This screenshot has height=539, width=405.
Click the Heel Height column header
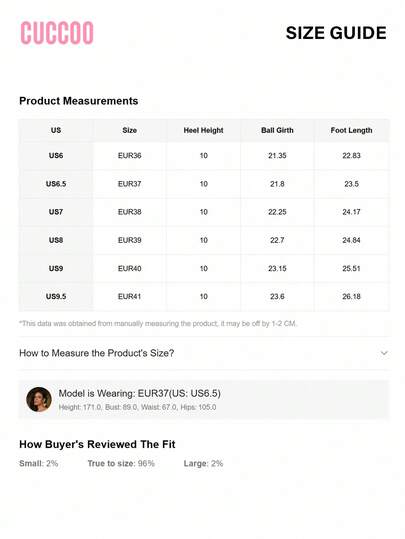point(203,130)
